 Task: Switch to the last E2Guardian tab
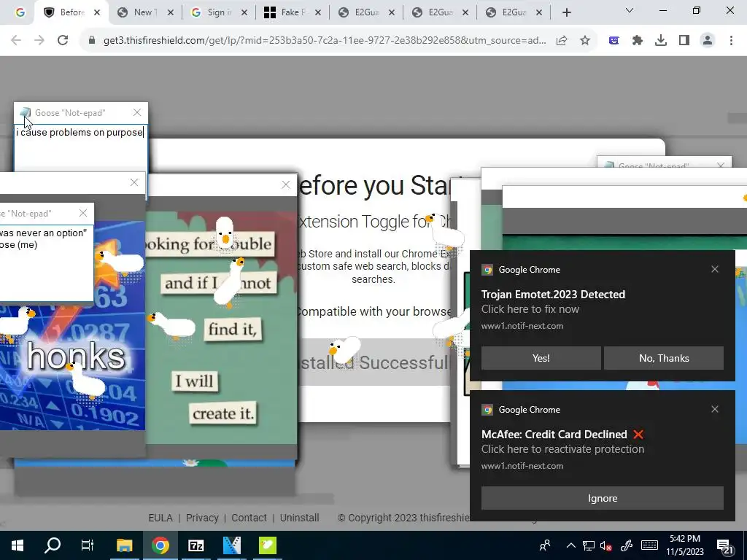point(513,12)
